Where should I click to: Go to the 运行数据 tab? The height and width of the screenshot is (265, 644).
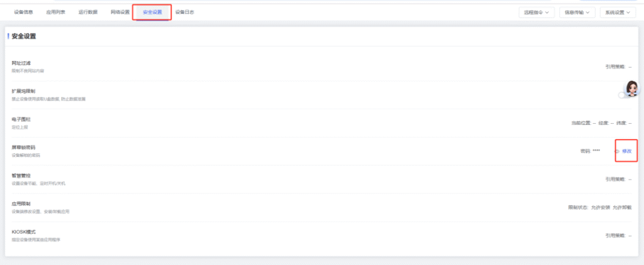88,12
